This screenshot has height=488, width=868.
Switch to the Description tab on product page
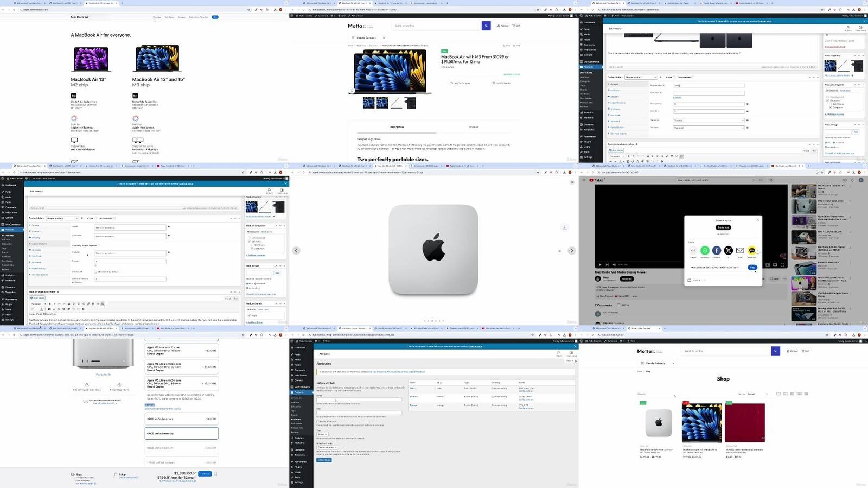(397, 127)
